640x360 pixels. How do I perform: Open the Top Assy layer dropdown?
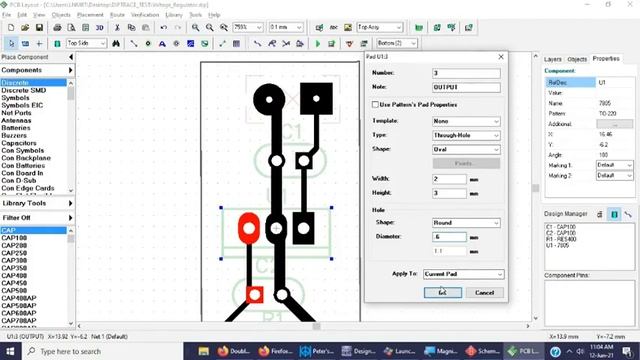click(x=399, y=27)
